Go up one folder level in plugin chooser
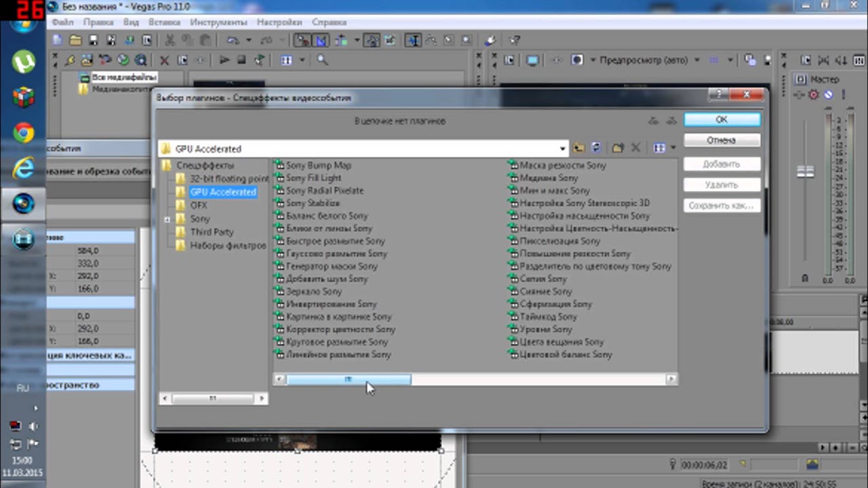 578,148
